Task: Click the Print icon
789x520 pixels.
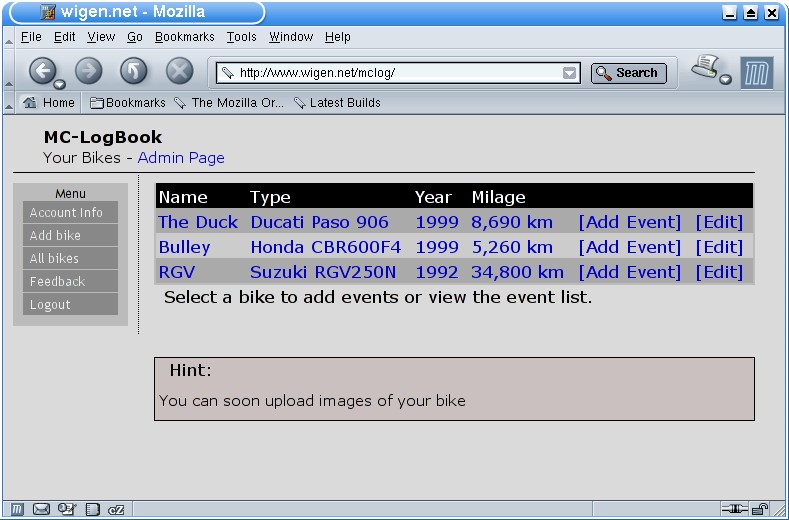Action: pyautogui.click(x=705, y=66)
